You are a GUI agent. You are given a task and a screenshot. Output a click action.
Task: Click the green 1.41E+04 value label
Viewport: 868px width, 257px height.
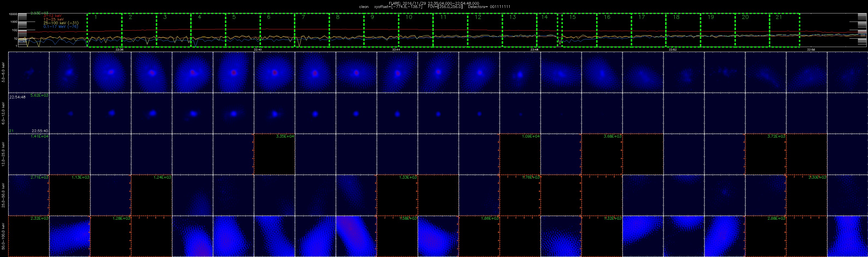tap(39, 136)
